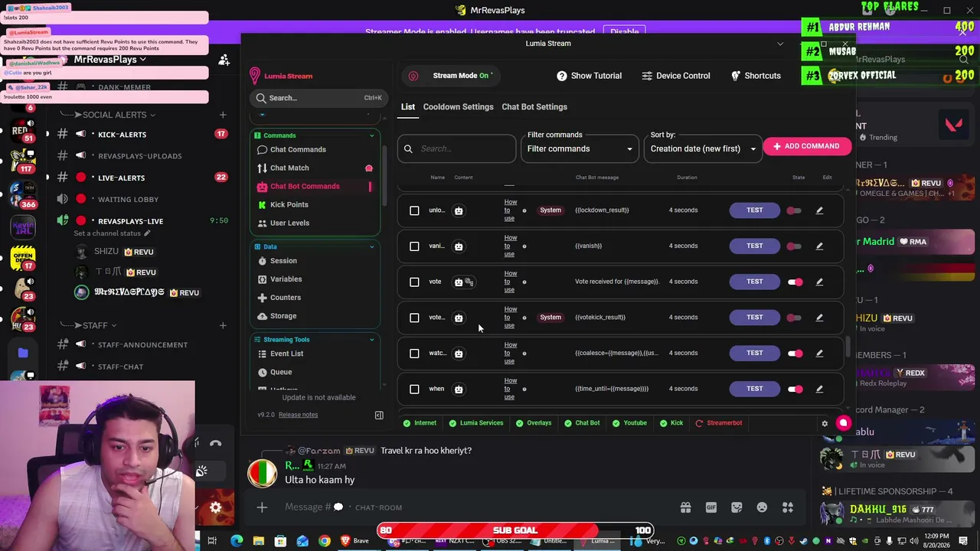Collapse the SOCIAL ALERTS channel category

[113, 115]
